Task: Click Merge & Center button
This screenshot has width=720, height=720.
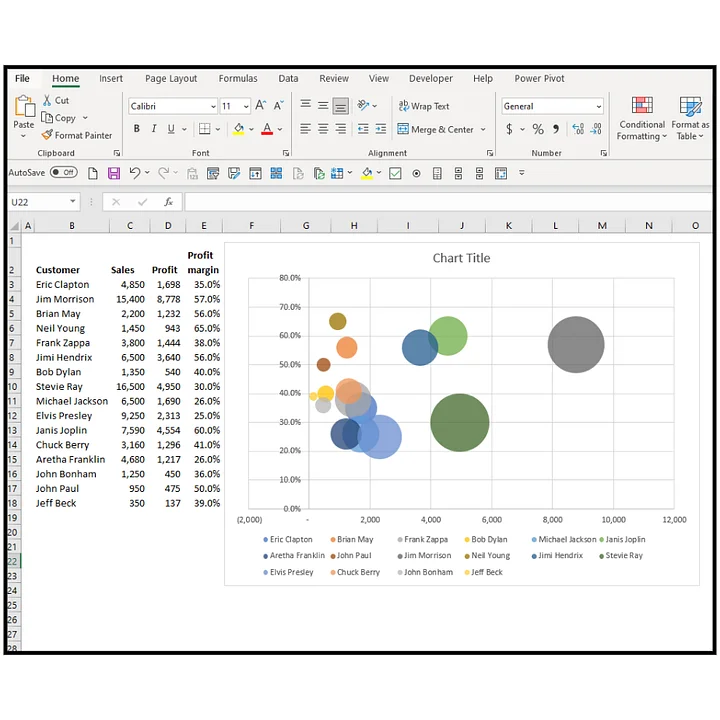Action: [435, 129]
